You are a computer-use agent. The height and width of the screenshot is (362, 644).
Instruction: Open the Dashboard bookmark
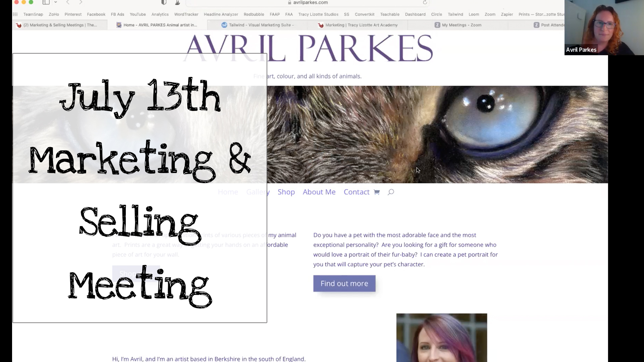(415, 14)
